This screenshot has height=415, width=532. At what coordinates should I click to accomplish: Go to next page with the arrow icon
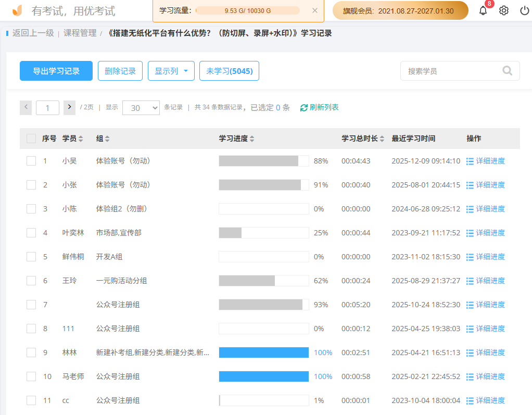tap(69, 107)
